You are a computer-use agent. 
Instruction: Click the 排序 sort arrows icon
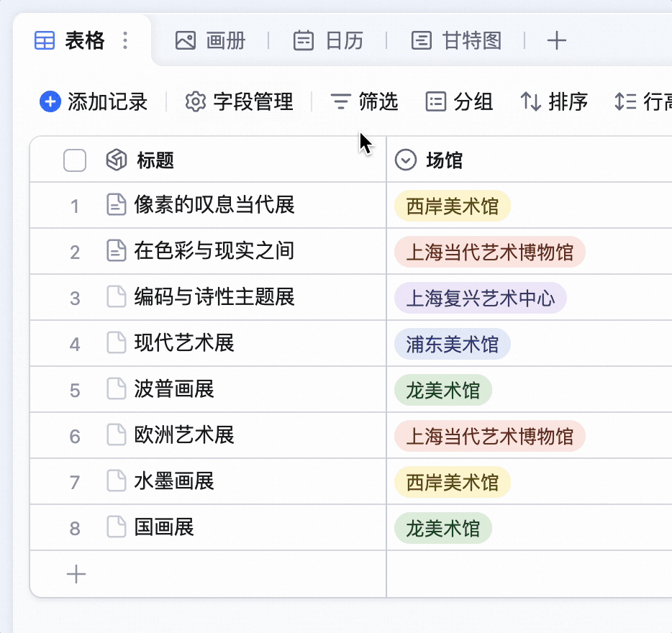(530, 102)
